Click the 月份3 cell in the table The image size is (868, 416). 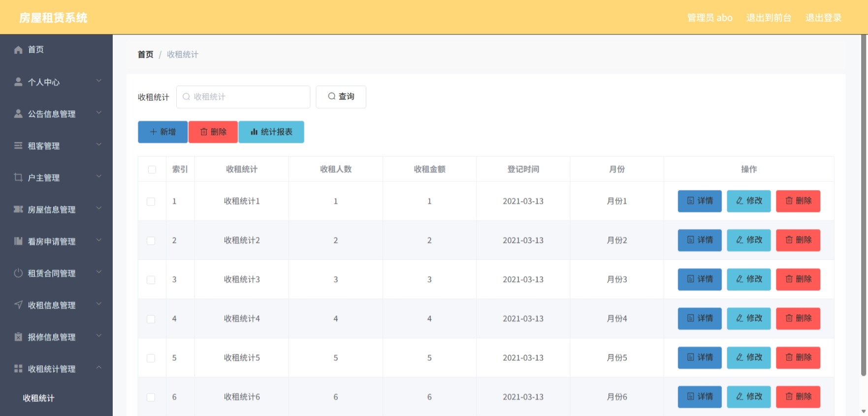[616, 279]
